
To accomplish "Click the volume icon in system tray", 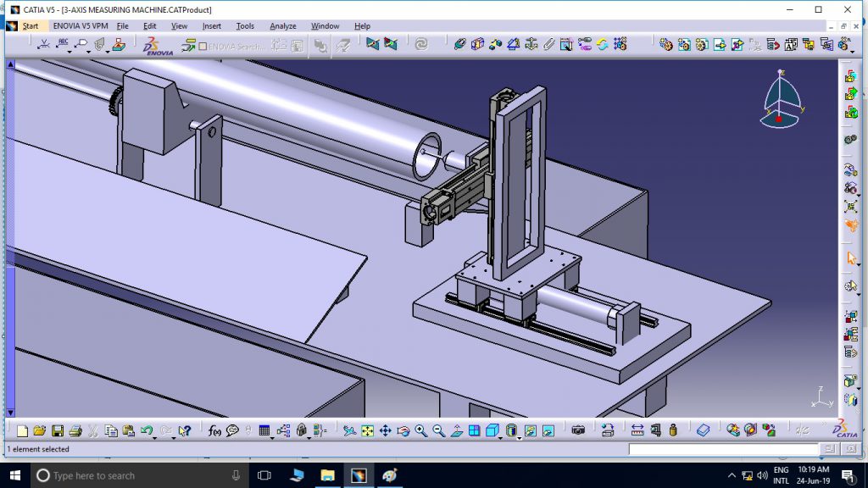I will pos(762,475).
